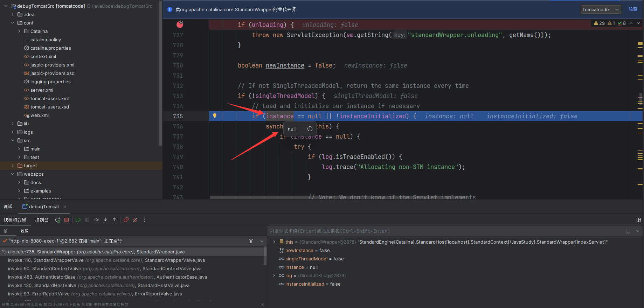Click the Step Into icon
The height and width of the screenshot is (308, 644).
[105, 220]
